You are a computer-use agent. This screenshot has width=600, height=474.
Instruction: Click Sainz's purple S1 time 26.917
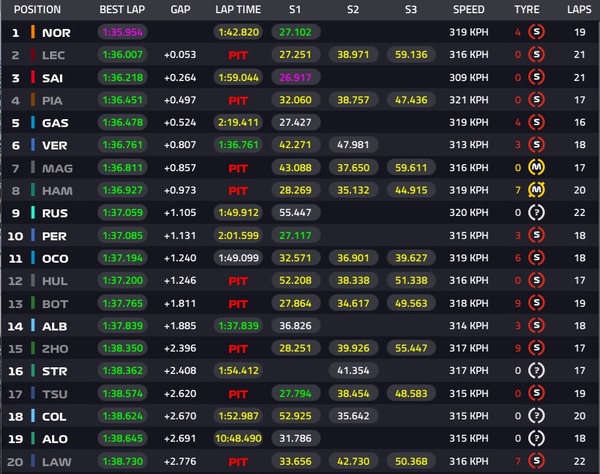coord(295,77)
